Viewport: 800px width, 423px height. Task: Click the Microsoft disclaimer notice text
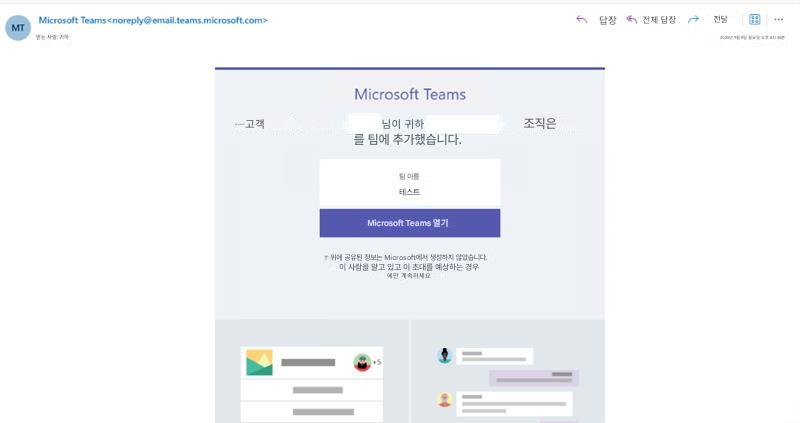coord(408,266)
